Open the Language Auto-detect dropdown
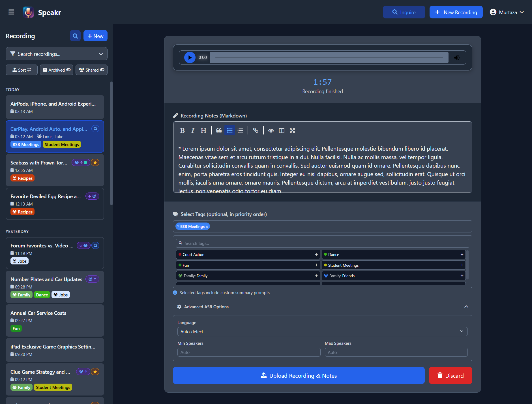 tap(322, 332)
